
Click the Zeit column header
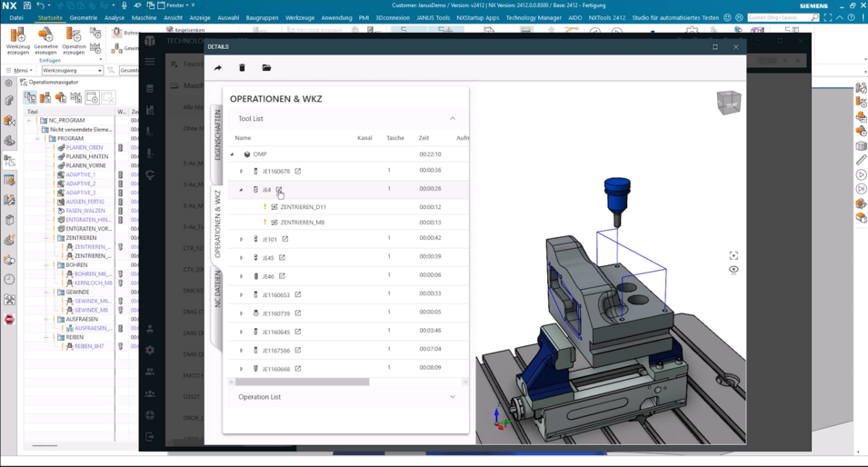tap(424, 138)
